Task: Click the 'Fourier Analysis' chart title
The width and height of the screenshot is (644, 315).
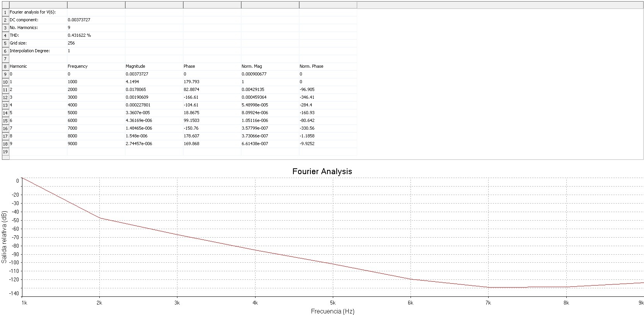Action: click(322, 171)
